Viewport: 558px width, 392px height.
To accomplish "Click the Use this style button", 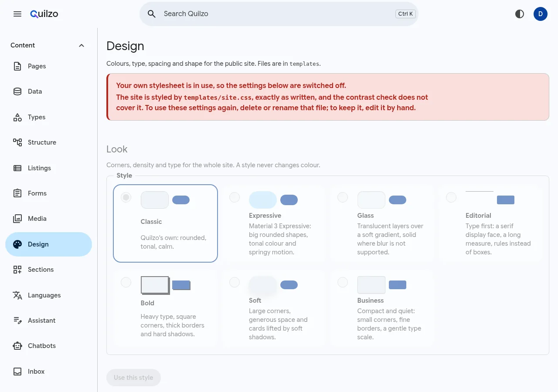I will pos(133,378).
